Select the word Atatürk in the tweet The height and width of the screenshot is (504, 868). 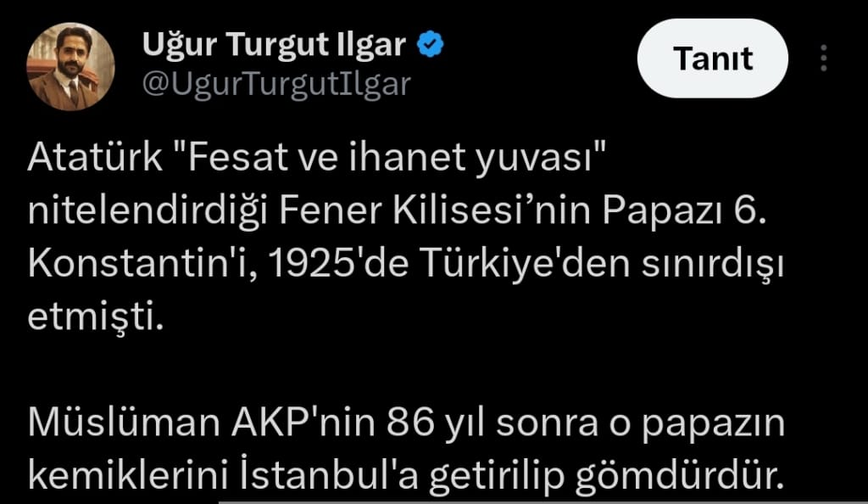click(95, 157)
